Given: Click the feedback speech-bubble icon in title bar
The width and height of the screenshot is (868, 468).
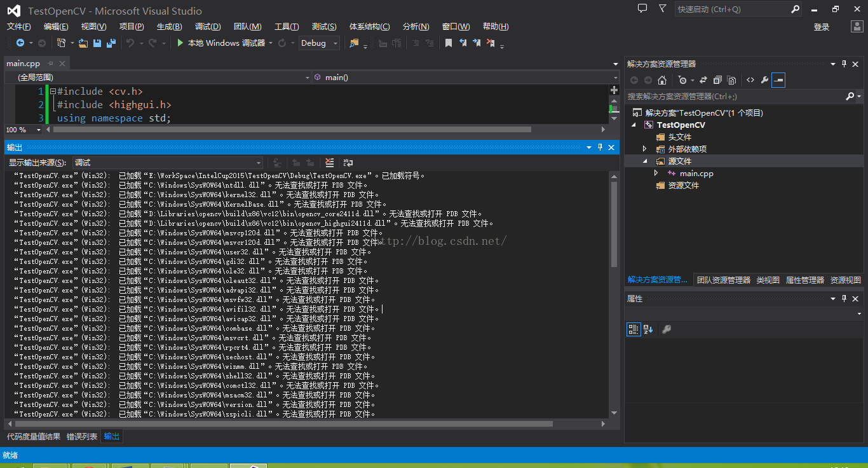Looking at the screenshot, I should pyautogui.click(x=642, y=9).
